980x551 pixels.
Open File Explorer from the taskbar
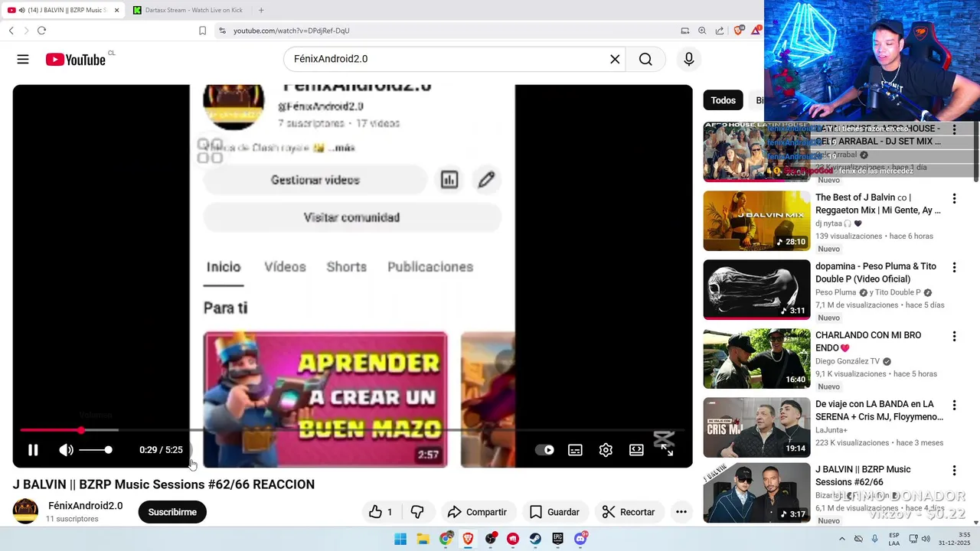pyautogui.click(x=423, y=539)
